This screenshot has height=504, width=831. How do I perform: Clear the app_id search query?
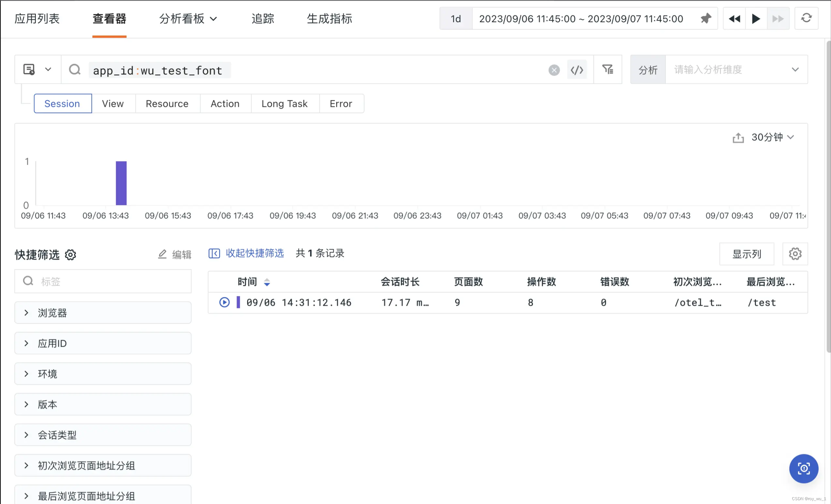pyautogui.click(x=554, y=70)
